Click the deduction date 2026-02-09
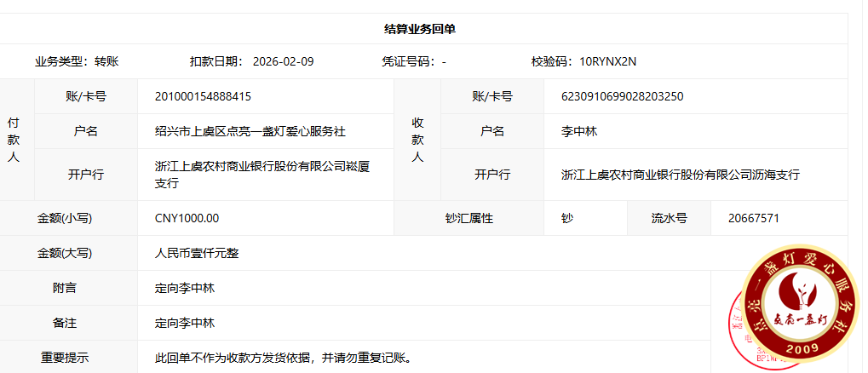The height and width of the screenshot is (373, 868). tap(284, 61)
